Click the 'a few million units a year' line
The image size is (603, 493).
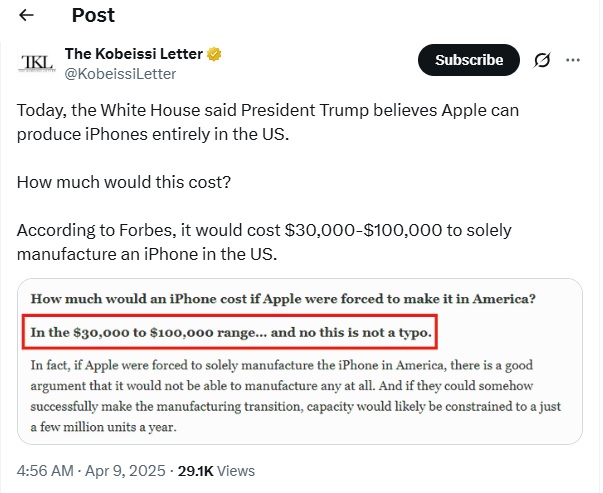[x=103, y=427]
